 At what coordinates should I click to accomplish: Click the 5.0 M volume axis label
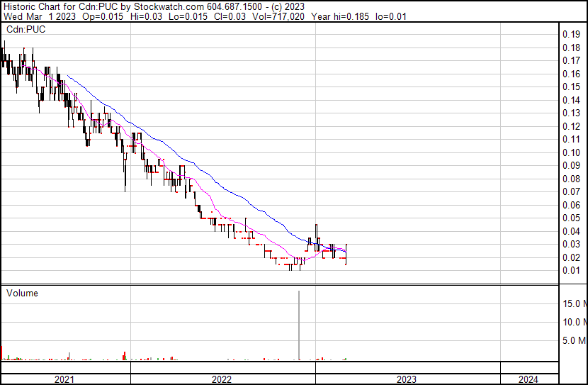(x=575, y=340)
